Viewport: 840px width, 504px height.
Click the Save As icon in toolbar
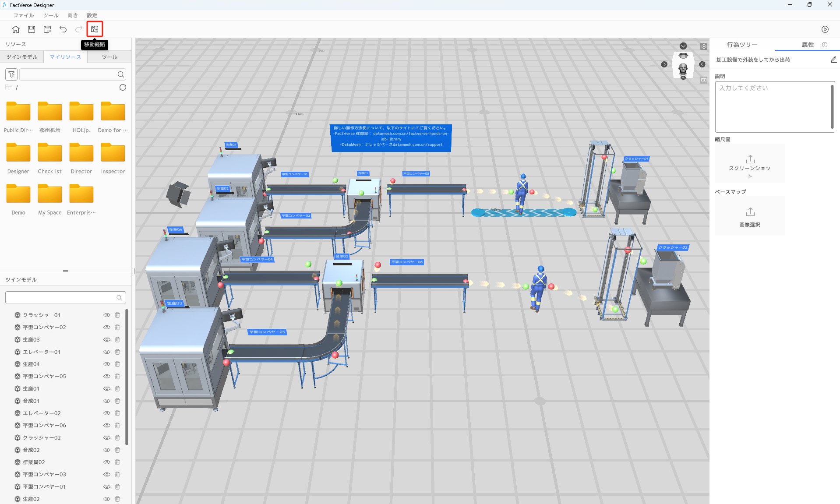(47, 29)
